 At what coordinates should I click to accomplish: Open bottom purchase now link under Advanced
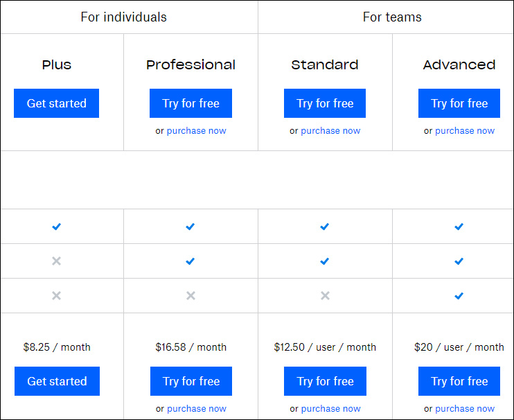point(465,409)
